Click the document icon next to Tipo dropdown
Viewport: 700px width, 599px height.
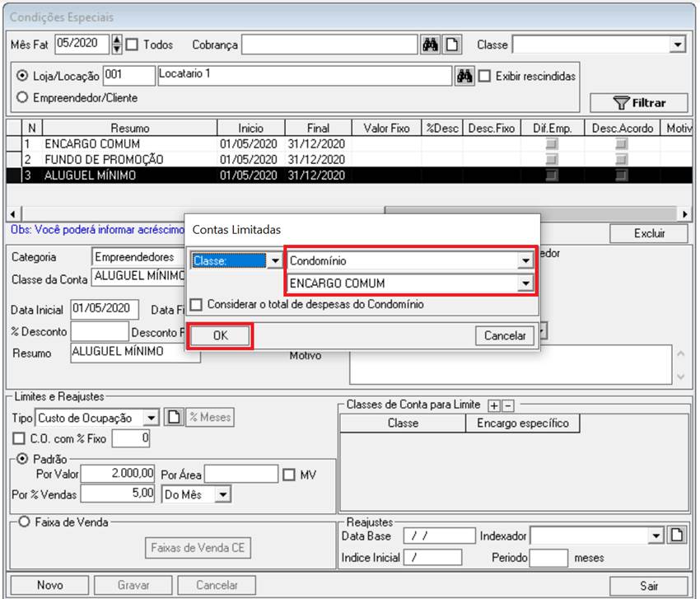pos(174,417)
